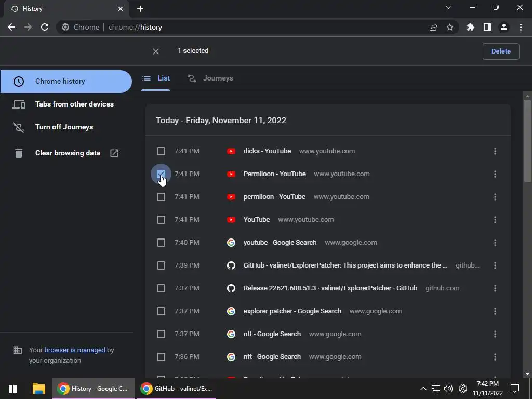The image size is (532, 399).
Task: Check the 7:37 PM nft - Google Search box
Action: [x=161, y=334]
